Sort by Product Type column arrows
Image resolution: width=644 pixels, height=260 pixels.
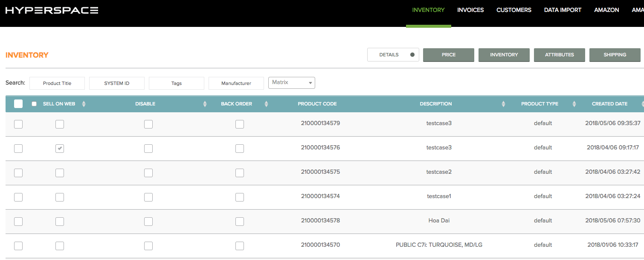[x=574, y=104]
